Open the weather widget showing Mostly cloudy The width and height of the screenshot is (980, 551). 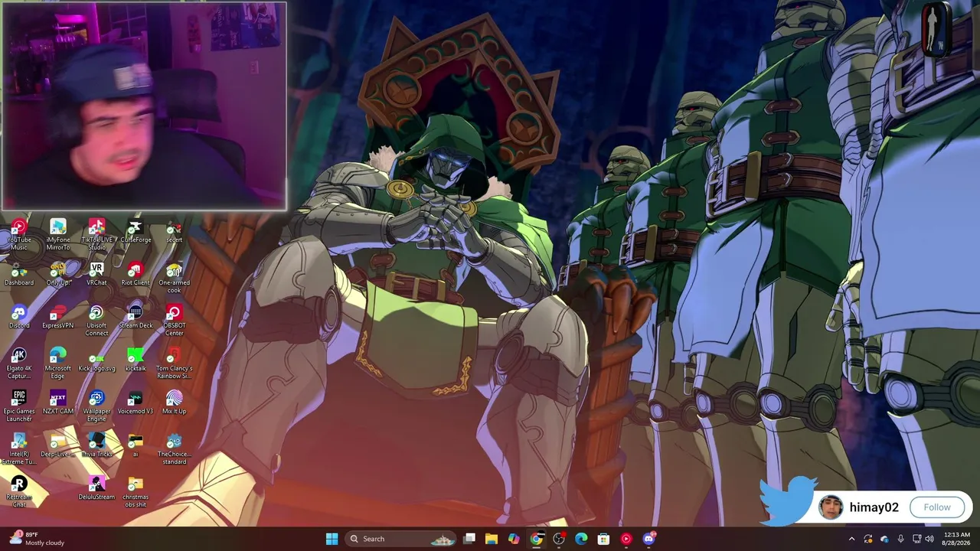point(37,539)
